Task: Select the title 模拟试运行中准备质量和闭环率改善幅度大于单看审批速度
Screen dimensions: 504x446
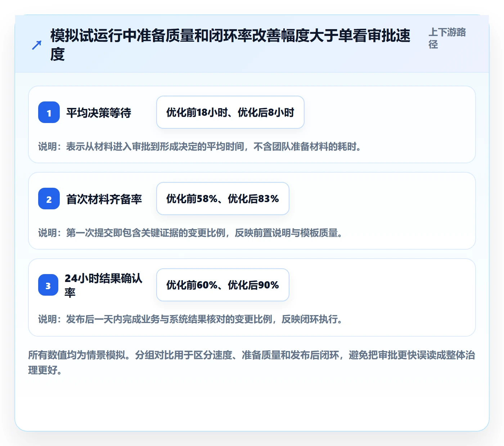Action: pos(230,45)
